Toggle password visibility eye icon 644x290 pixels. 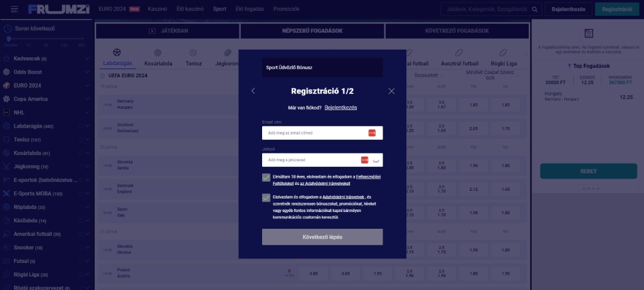tap(375, 160)
